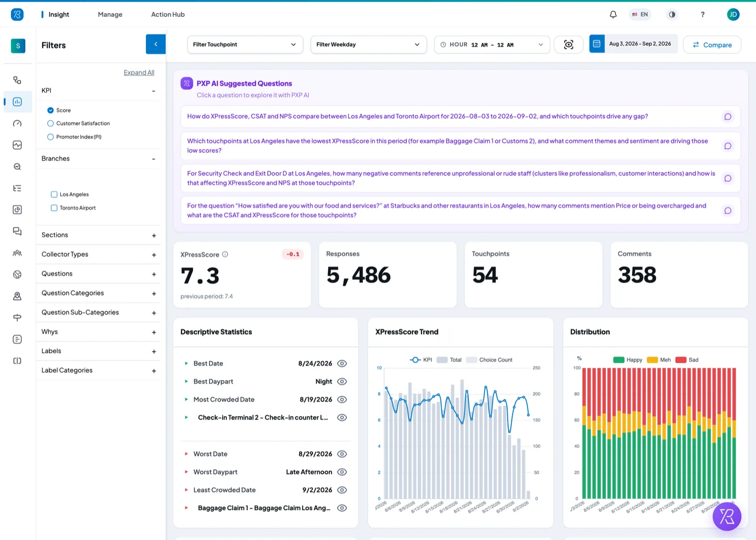Image resolution: width=756 pixels, height=540 pixels.
Task: Open the comments bubbles sidebar icon
Action: (x=17, y=231)
